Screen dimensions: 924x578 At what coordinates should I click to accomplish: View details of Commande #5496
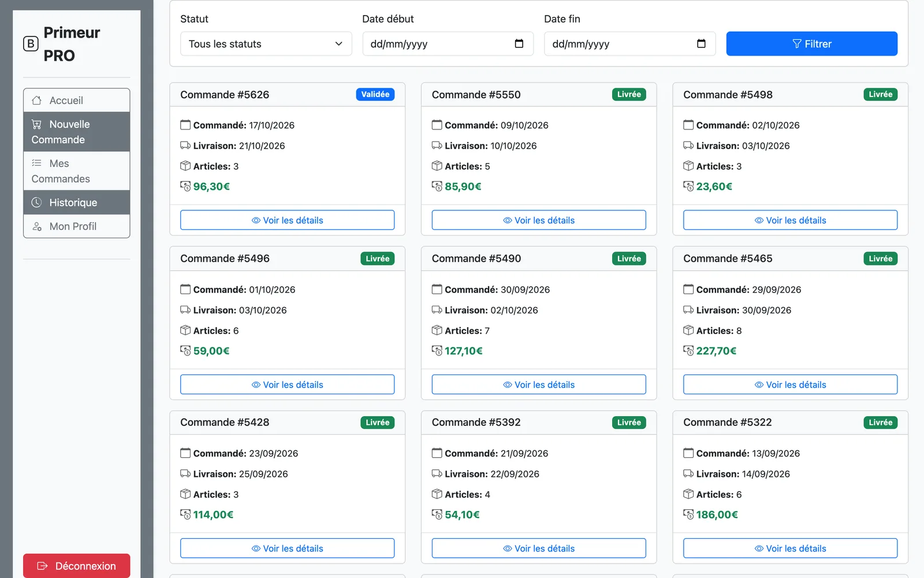tap(287, 384)
